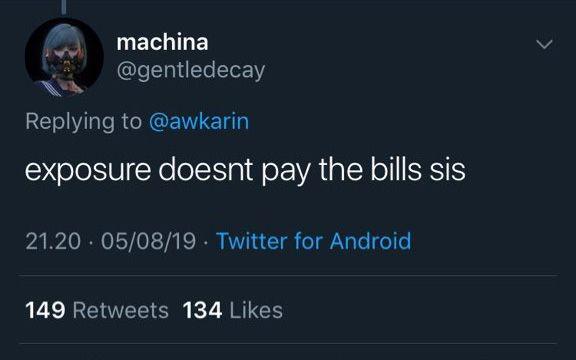The width and height of the screenshot is (576, 360).
Task: Click the 'Replying to' label
Action: (83, 122)
